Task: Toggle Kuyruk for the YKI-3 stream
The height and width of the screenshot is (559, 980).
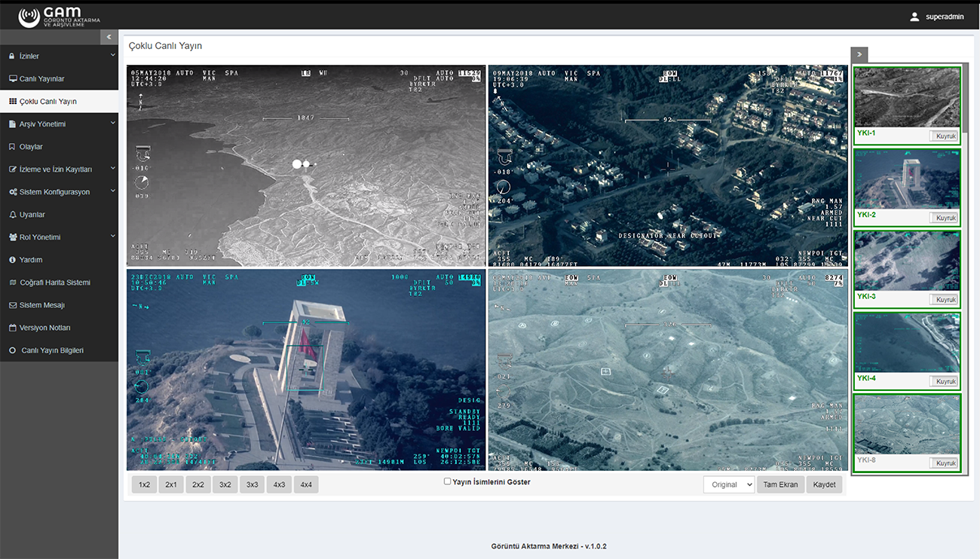Action: [x=945, y=300]
